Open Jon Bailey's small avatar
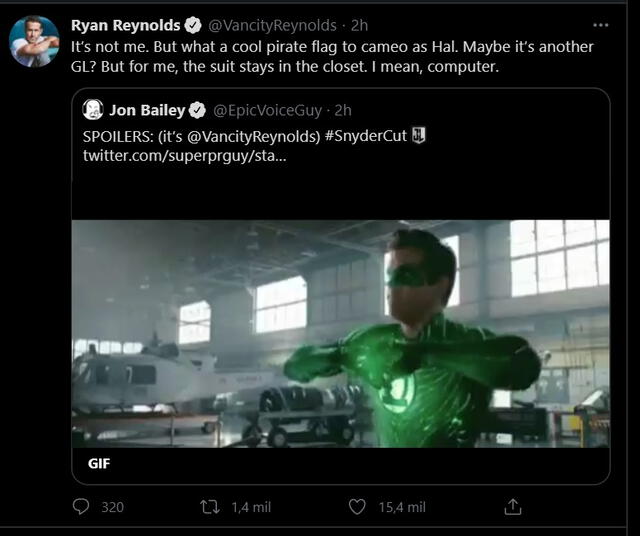Viewport: 640px width, 536px height. point(93,110)
